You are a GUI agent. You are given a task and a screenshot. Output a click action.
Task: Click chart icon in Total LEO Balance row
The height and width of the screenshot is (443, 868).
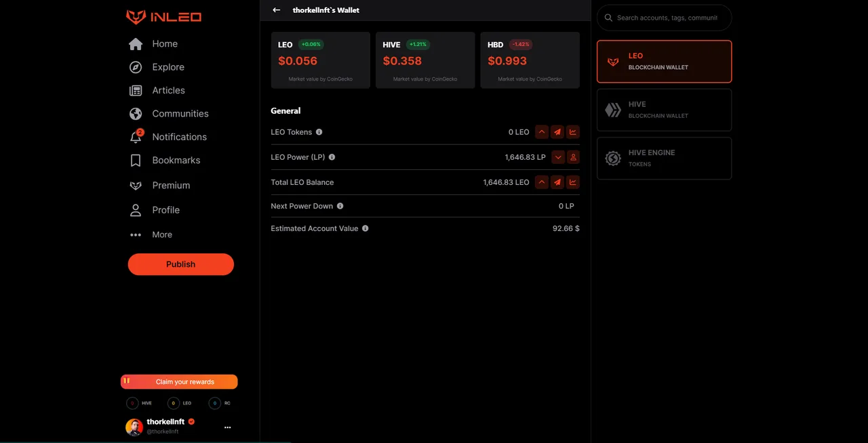[573, 182]
